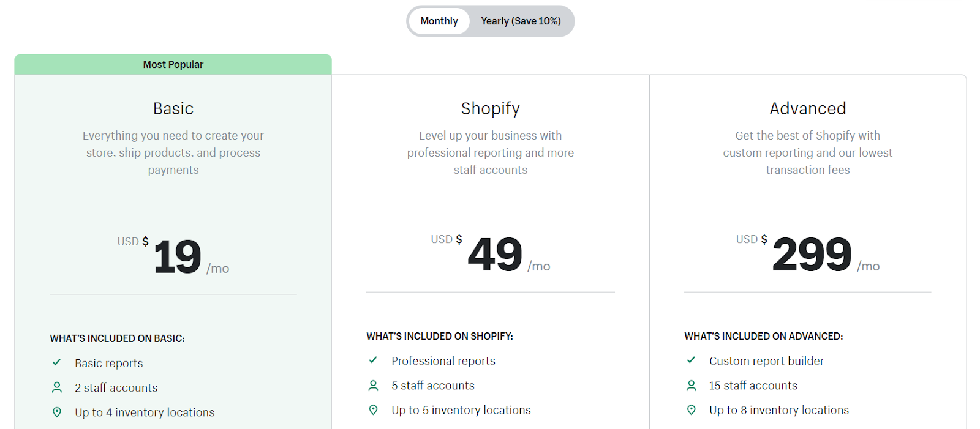980x429 pixels.
Task: Click the checkmark icon beside Professional reports
Action: coord(373,360)
